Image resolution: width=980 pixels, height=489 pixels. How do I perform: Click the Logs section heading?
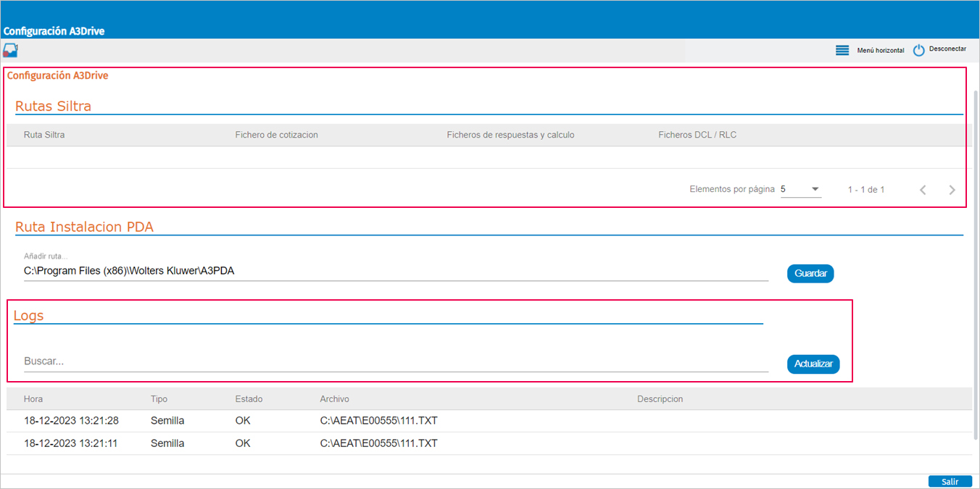point(29,316)
